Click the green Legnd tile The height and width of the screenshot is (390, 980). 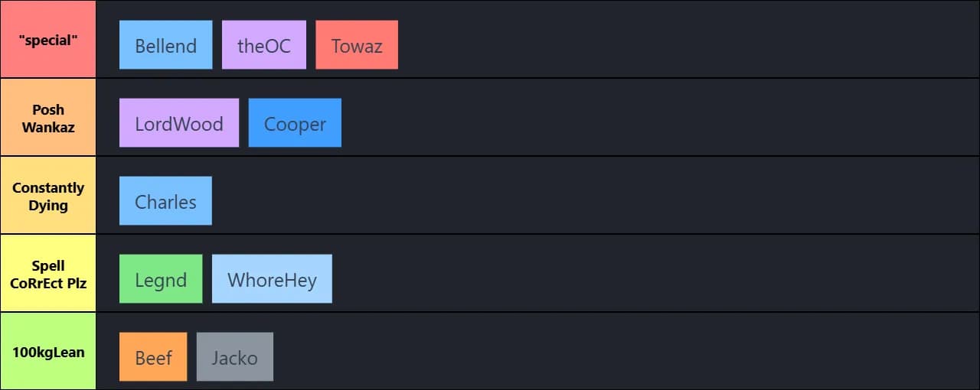161,279
